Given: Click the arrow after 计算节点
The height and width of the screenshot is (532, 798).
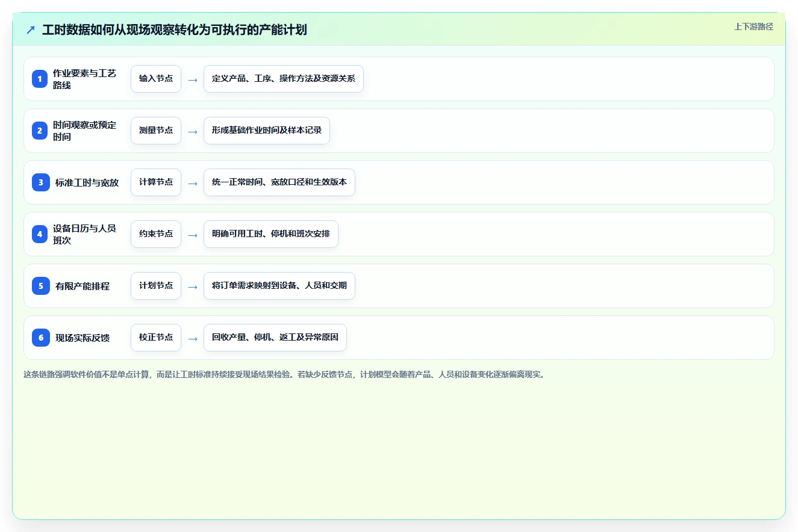Looking at the screenshot, I should (x=193, y=183).
